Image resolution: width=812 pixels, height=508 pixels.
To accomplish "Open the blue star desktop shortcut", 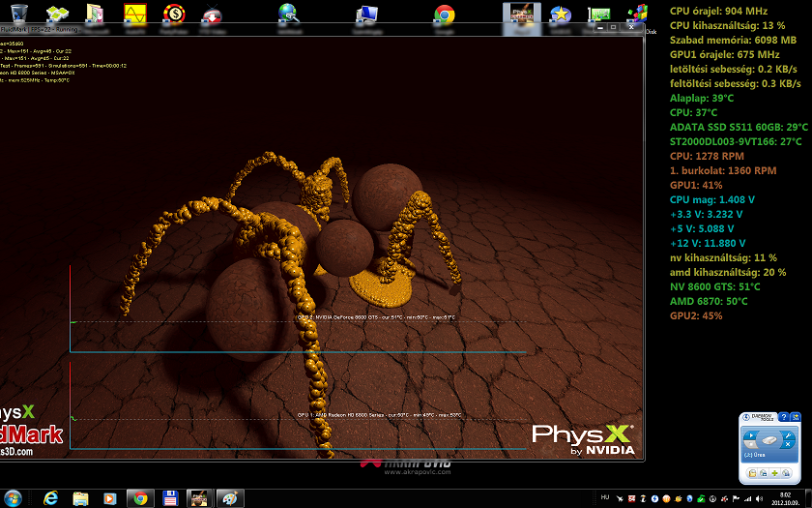I will [560, 15].
